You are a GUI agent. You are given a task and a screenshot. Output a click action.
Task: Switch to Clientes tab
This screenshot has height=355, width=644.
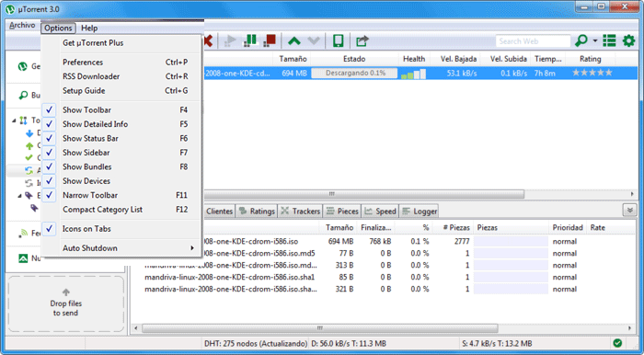[219, 211]
